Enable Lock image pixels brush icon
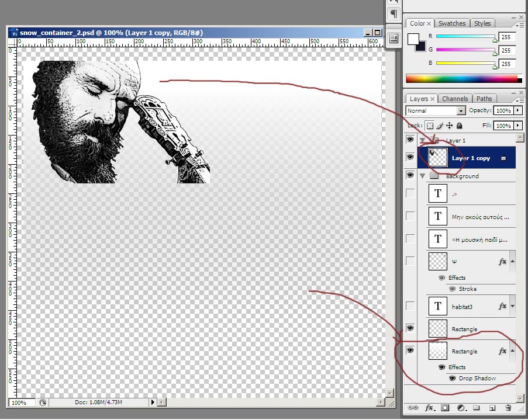 440,126
